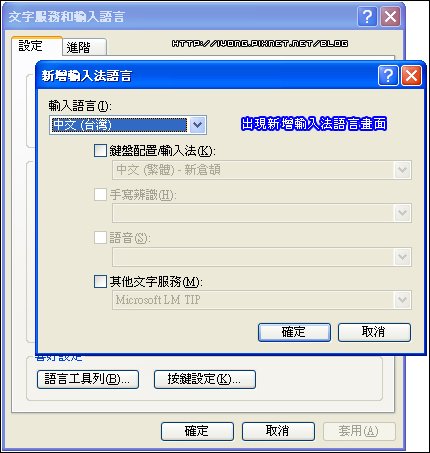Click the help icon in 文字服務和輸入語言 window

click(367, 16)
